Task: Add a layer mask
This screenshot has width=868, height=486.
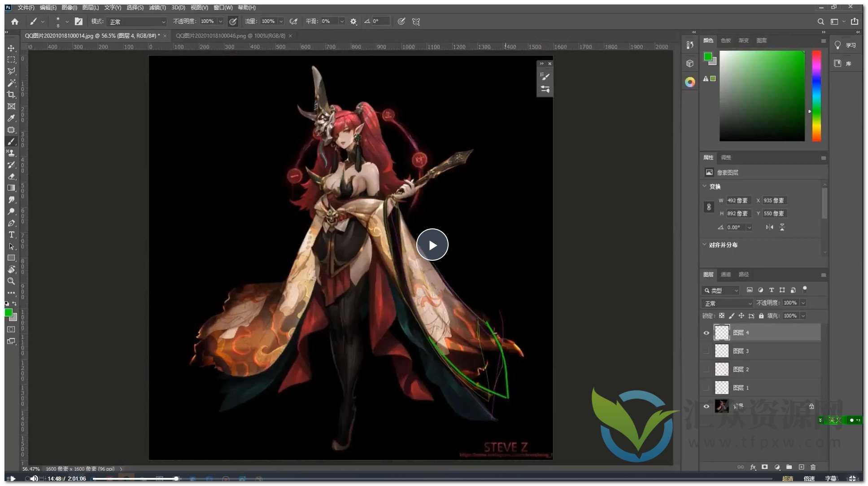Action: (x=765, y=467)
